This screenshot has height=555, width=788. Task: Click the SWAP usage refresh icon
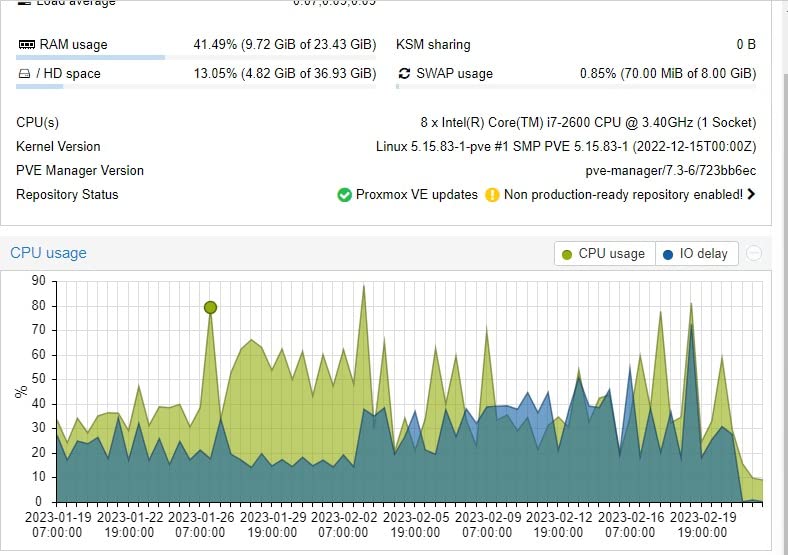404,74
